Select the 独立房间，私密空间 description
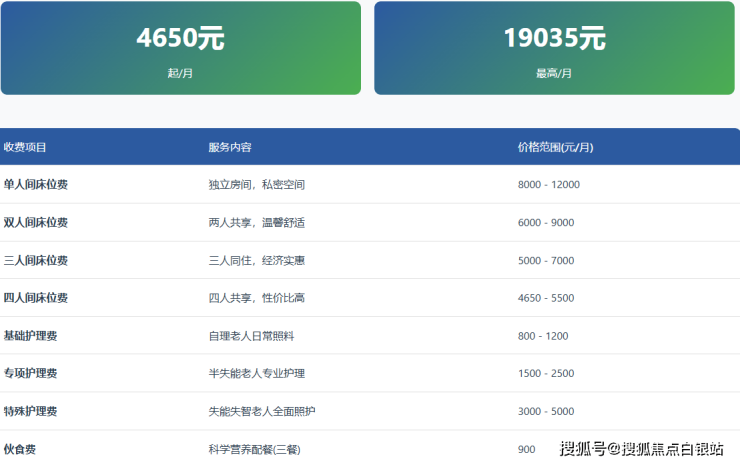 [x=256, y=185]
